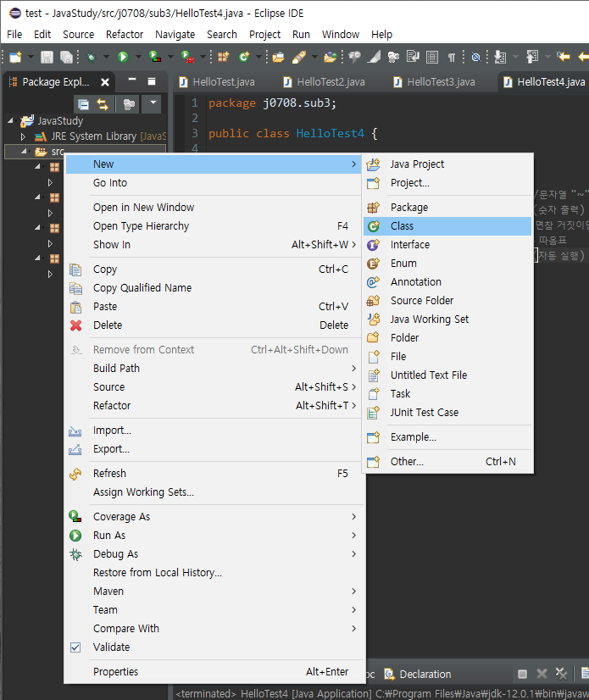
Task: Click the red Delete X icon in the context menu
Action: point(76,325)
